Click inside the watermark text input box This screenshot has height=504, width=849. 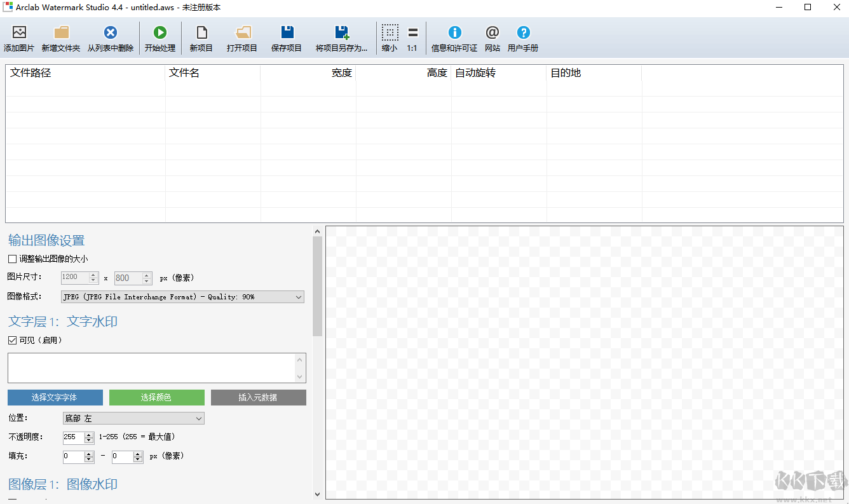click(151, 368)
